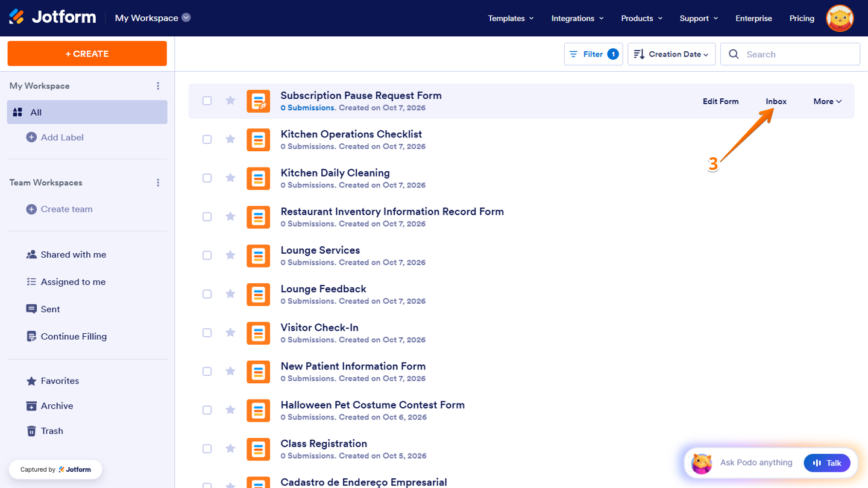Click the Jotform logo
This screenshot has width=868, height=488.
(x=52, y=17)
